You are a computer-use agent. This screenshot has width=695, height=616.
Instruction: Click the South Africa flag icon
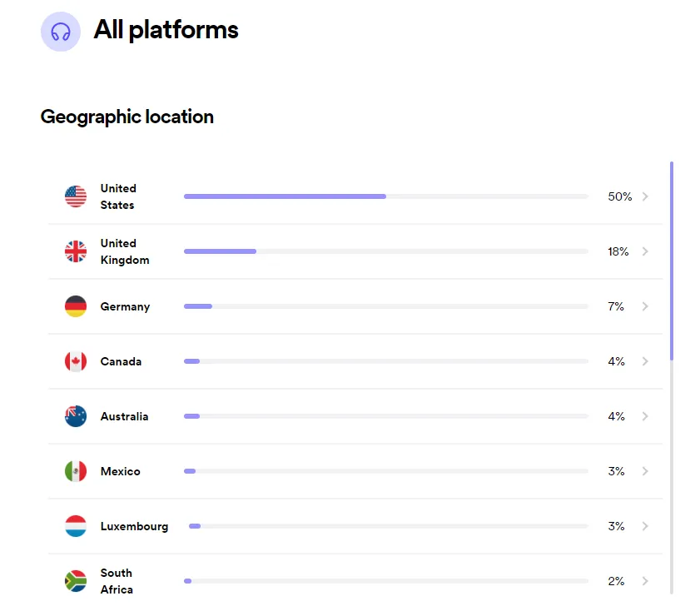click(x=76, y=581)
